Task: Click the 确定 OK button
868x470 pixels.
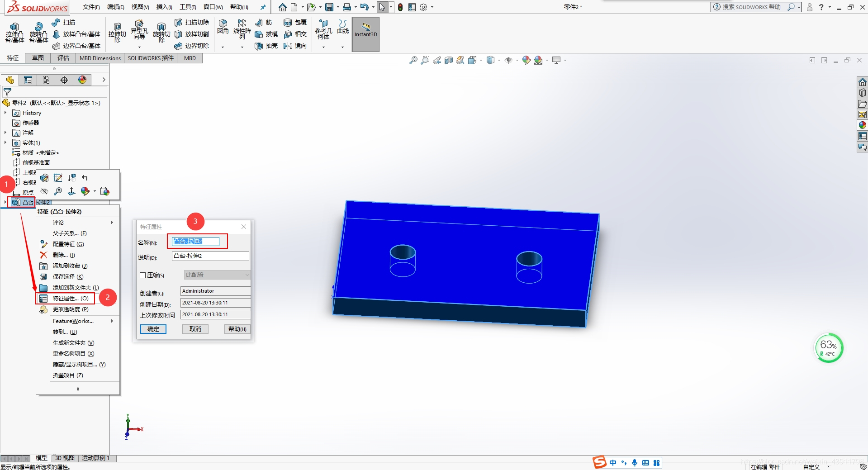Action: click(x=153, y=329)
